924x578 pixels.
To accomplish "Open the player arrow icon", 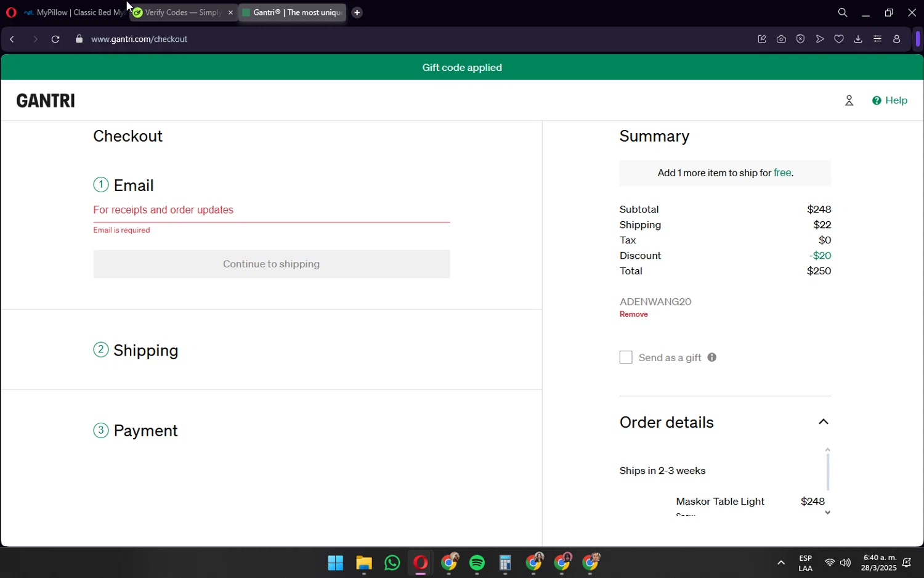I will [x=820, y=39].
